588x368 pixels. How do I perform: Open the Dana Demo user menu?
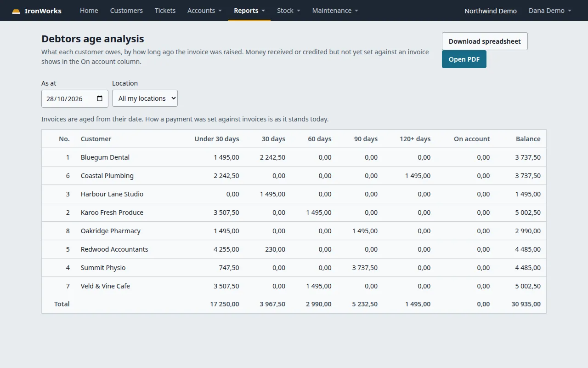tap(550, 11)
